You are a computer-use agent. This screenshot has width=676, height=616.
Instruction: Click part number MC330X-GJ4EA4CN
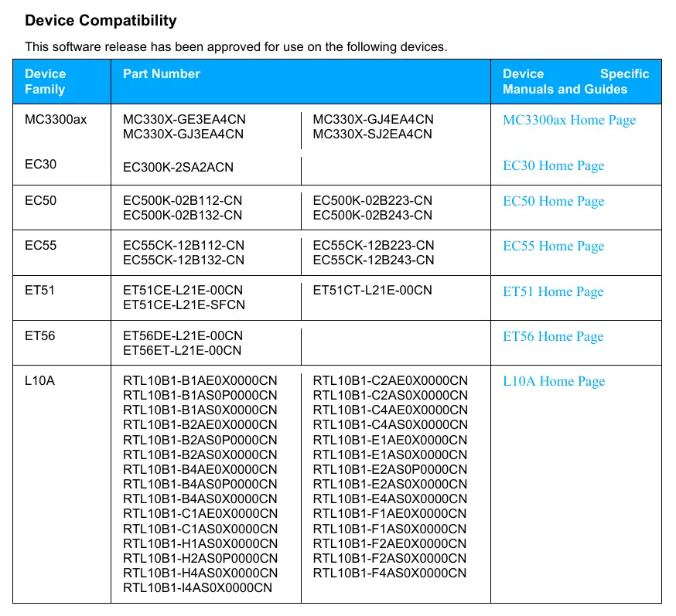coord(374,119)
